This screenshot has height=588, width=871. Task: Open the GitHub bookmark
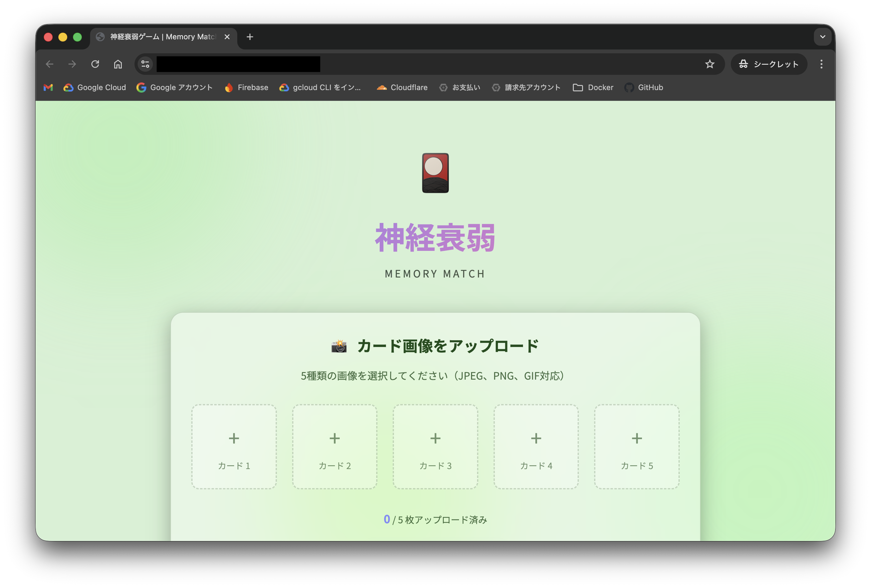pos(644,87)
